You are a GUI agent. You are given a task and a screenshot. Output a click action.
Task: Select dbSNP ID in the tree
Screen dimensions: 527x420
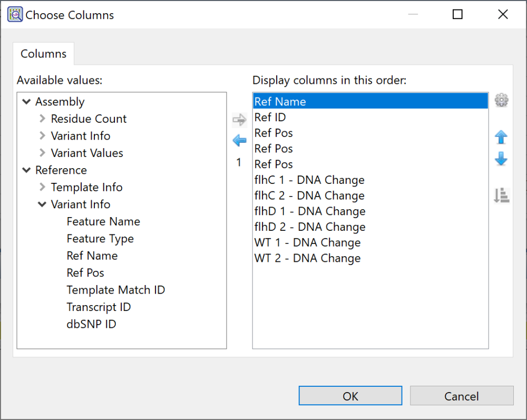pos(92,324)
